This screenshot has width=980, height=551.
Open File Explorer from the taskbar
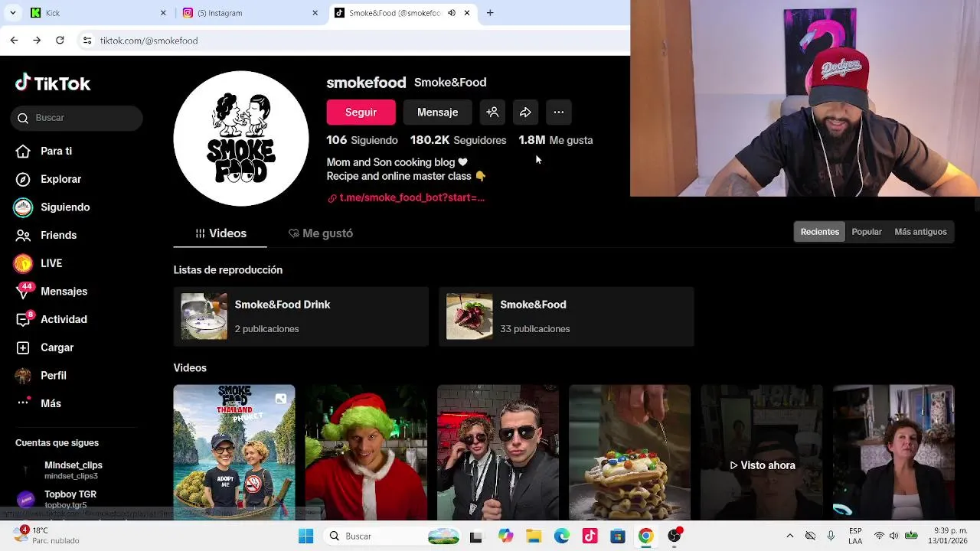coord(534,536)
